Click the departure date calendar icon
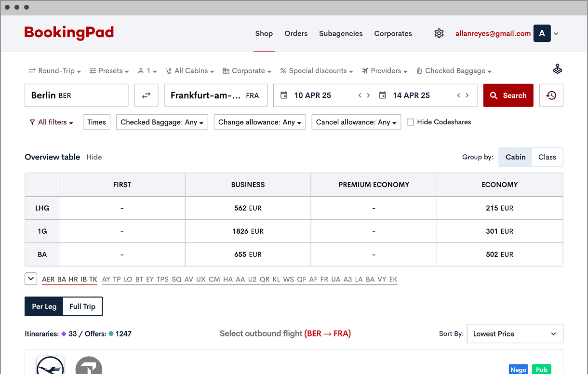The image size is (588, 374). click(x=284, y=95)
